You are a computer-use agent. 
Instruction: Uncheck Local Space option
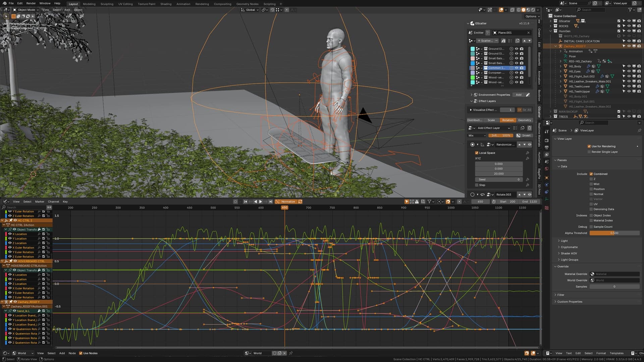pos(477,153)
